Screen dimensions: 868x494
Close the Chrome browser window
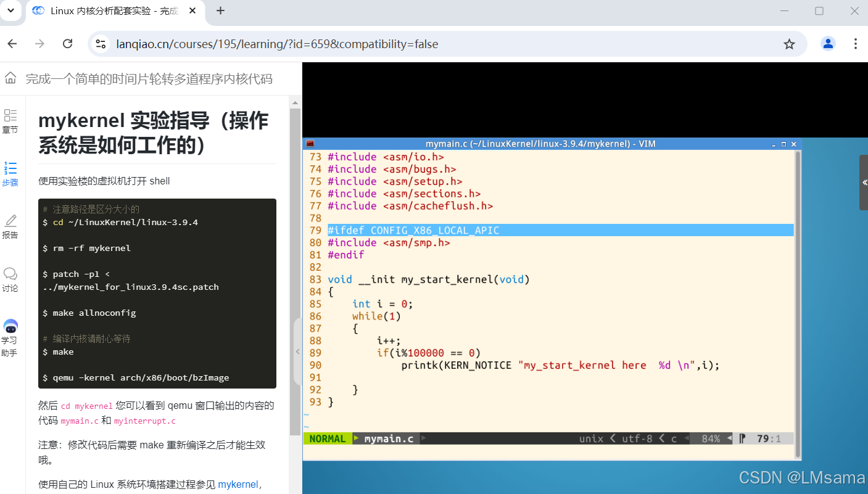point(854,10)
